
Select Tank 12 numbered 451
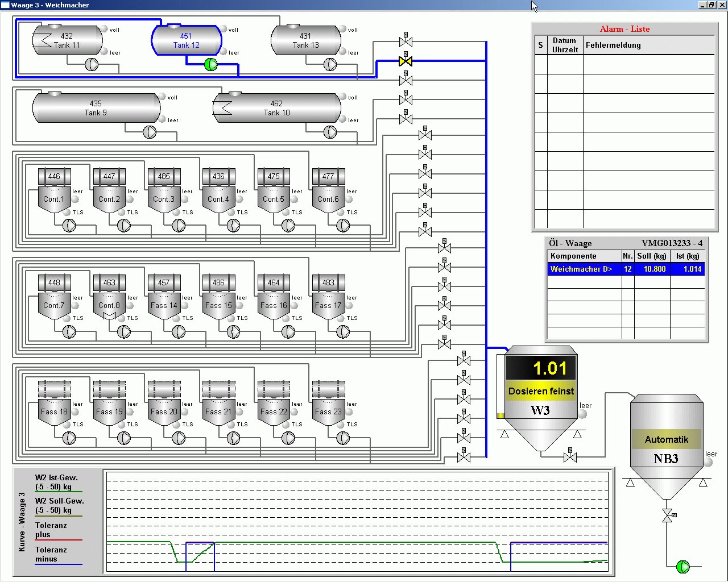[x=187, y=40]
